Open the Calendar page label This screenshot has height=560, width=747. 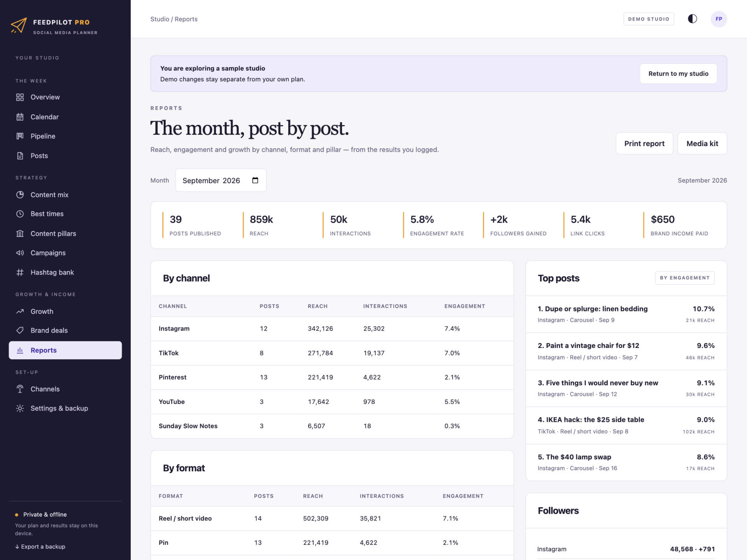(x=45, y=117)
